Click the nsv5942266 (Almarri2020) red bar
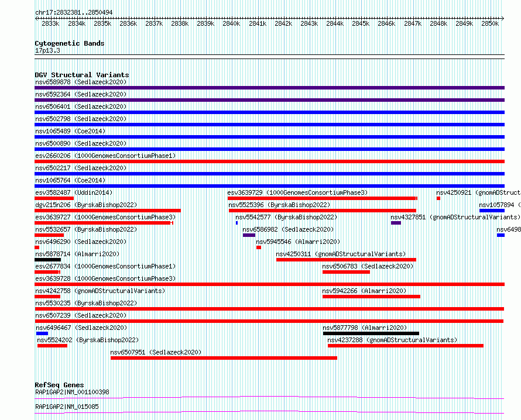Screen dimensions: 521x420 371,297
